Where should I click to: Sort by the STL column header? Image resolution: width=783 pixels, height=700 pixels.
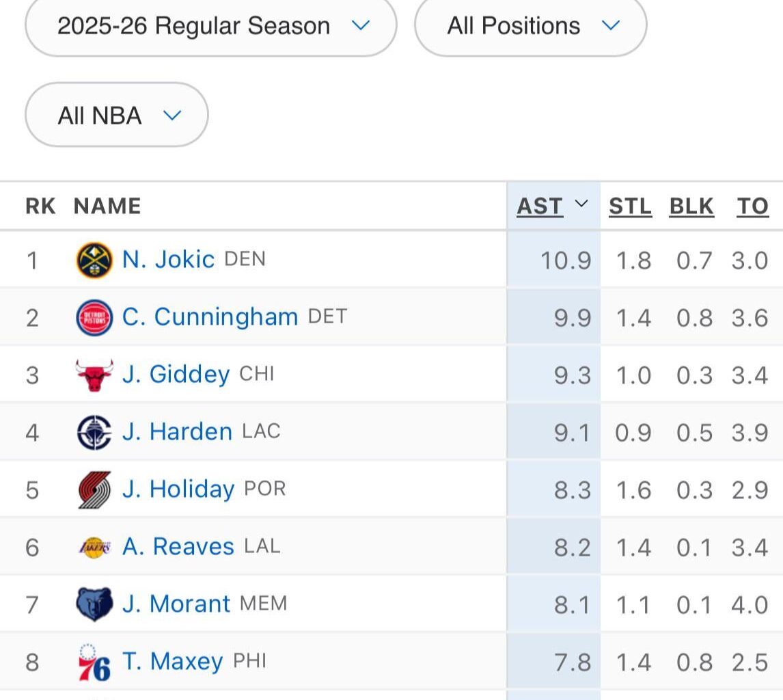coord(629,206)
